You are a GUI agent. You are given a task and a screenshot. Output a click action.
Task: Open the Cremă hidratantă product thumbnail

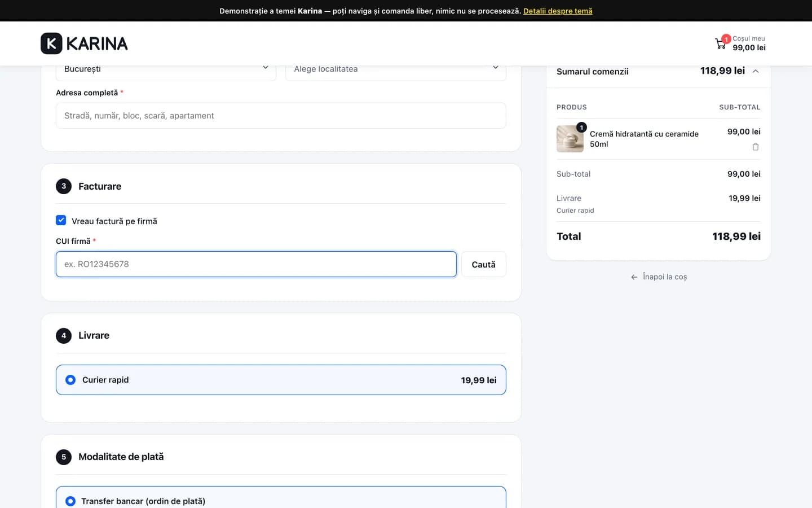click(x=570, y=139)
